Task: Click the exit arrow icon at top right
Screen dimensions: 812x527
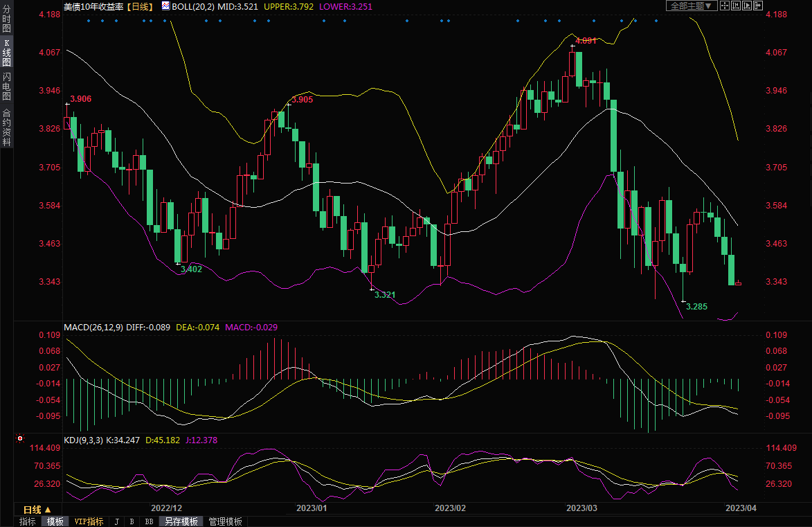Action: pos(757,6)
